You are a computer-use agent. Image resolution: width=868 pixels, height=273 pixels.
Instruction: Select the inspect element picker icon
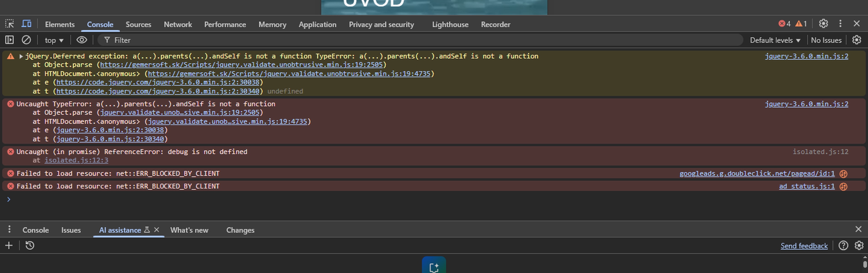click(10, 24)
